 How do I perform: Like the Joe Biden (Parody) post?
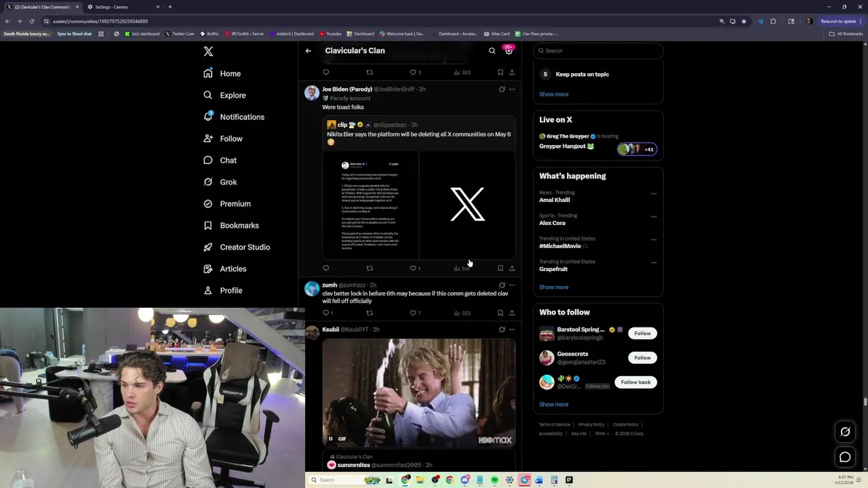click(414, 268)
